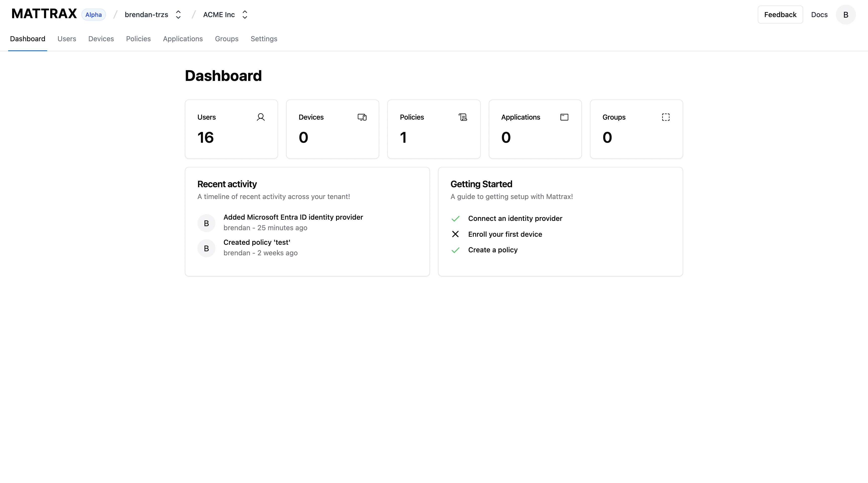
Task: Toggle the 'Create a policy' checkmark
Action: (x=455, y=250)
